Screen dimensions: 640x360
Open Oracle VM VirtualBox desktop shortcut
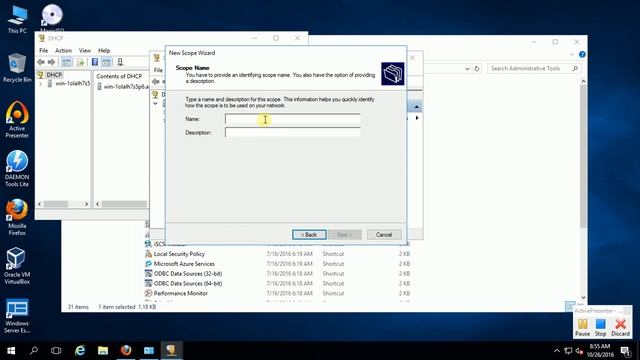pos(17,266)
